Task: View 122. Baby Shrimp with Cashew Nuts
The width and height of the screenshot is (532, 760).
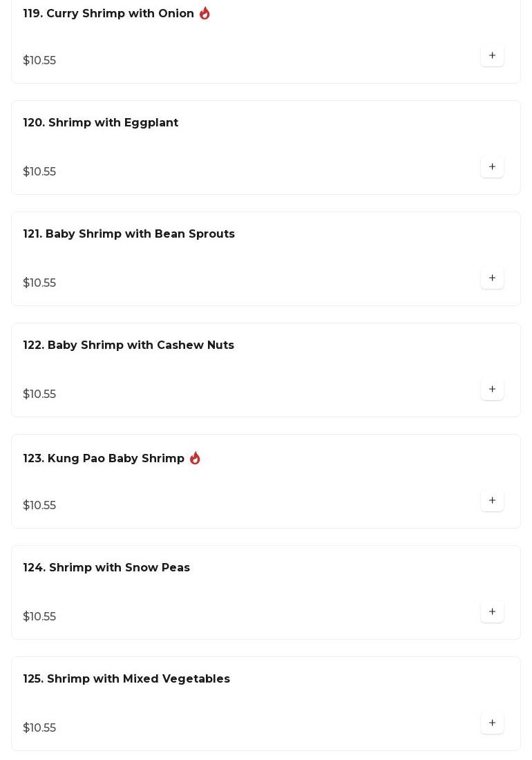Action: 129,345
